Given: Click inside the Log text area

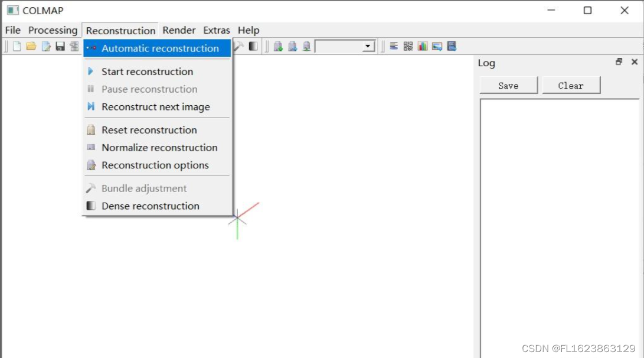Looking at the screenshot, I should tap(560, 228).
